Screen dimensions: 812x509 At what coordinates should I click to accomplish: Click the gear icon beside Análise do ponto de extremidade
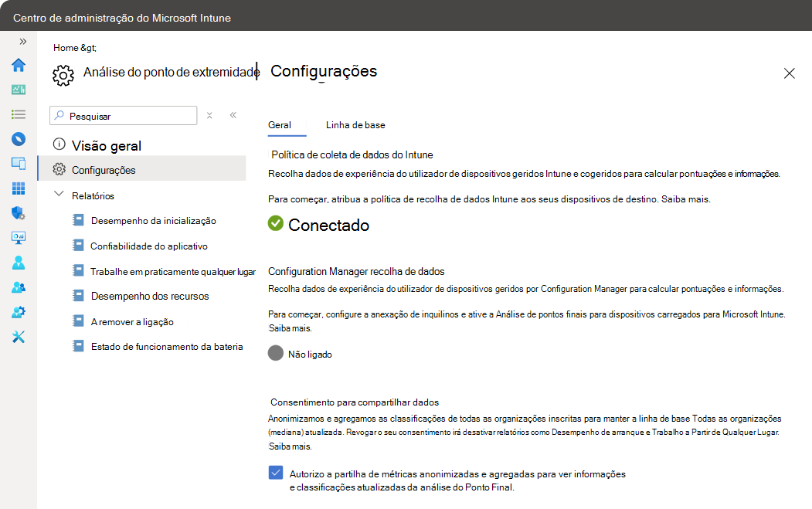click(63, 76)
